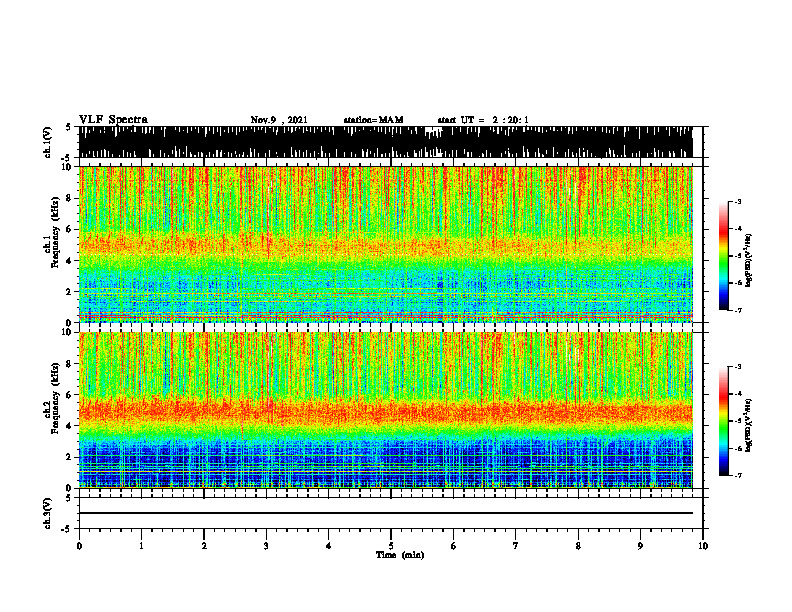Screen dimensions: 792x612
Task: Click the ch.2 "Frequency (kHz)" axis label
Action: (55, 398)
